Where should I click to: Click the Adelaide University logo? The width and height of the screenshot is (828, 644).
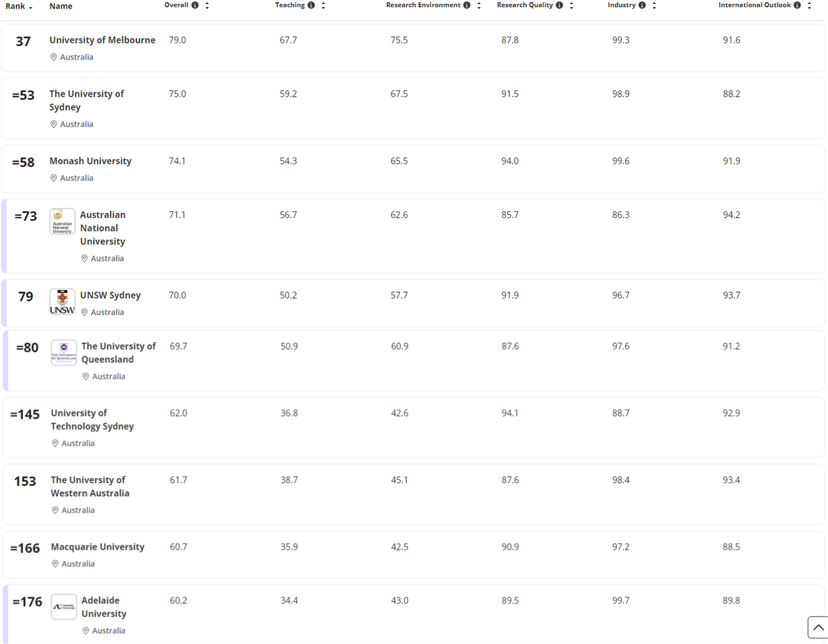[64, 607]
